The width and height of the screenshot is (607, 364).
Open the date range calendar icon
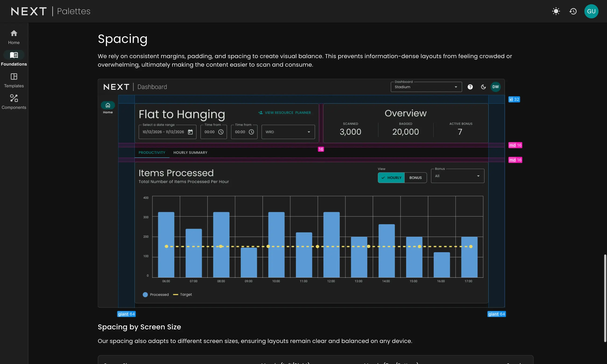click(x=190, y=132)
